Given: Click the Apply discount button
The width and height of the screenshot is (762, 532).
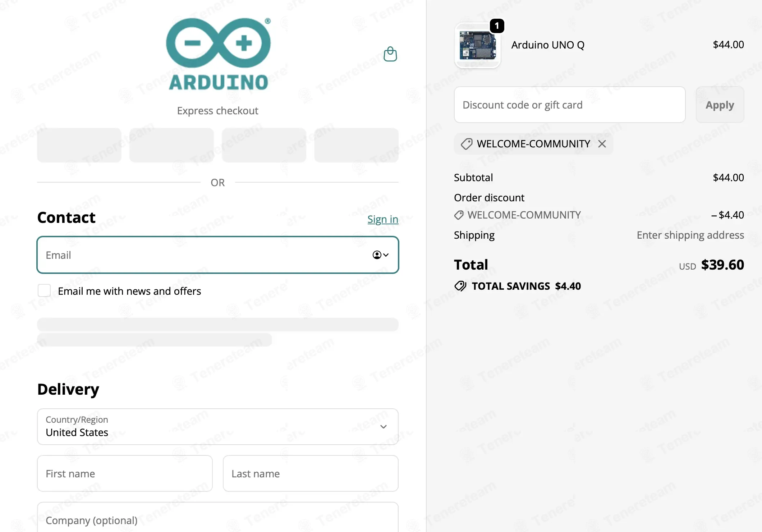Looking at the screenshot, I should pyautogui.click(x=720, y=105).
